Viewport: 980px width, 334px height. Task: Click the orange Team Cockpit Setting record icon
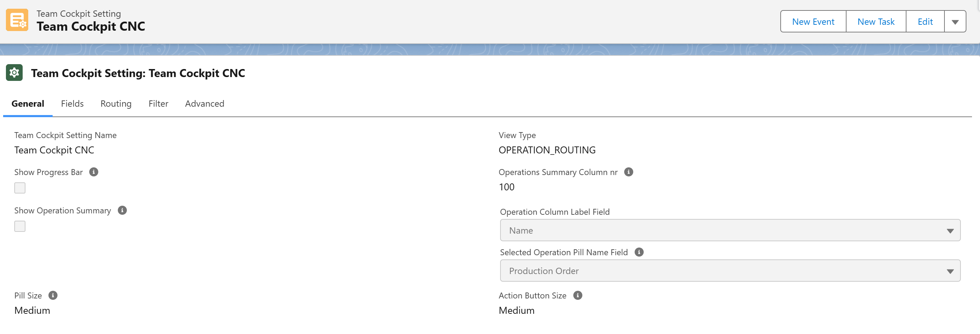tap(17, 20)
